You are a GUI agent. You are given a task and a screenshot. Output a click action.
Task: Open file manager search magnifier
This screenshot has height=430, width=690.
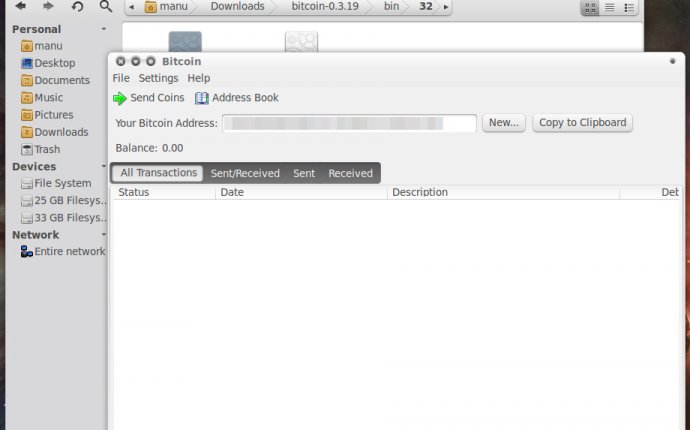[106, 6]
